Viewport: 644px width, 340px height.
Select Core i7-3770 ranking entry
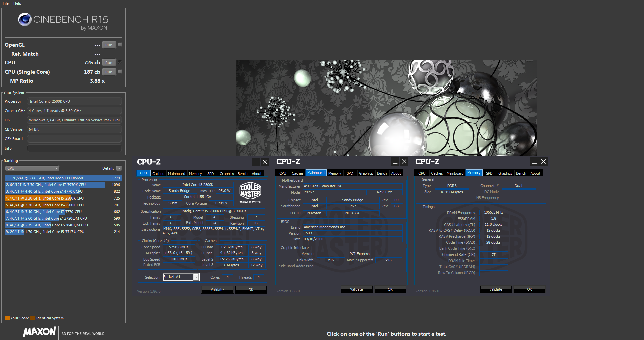coord(63,212)
